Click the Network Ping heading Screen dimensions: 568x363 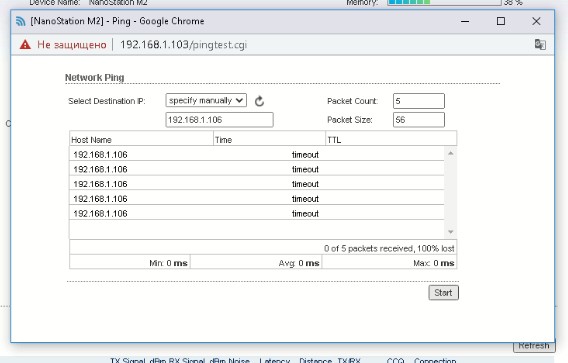(95, 78)
